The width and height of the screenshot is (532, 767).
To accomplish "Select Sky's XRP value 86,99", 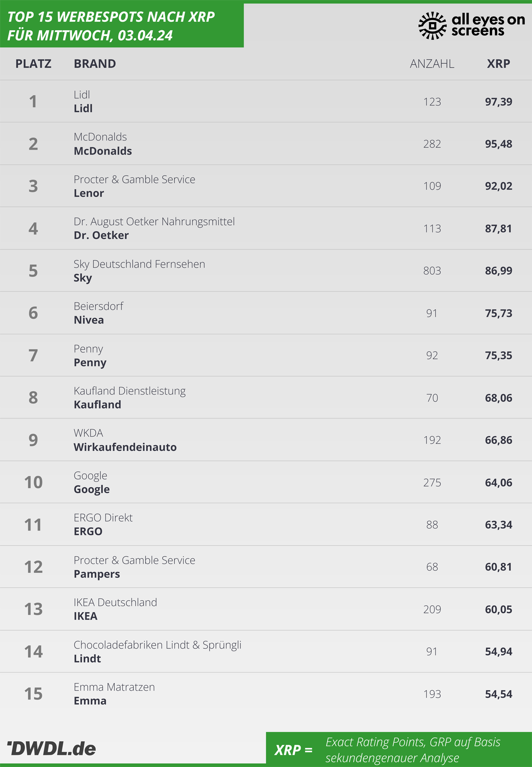I will tap(498, 271).
